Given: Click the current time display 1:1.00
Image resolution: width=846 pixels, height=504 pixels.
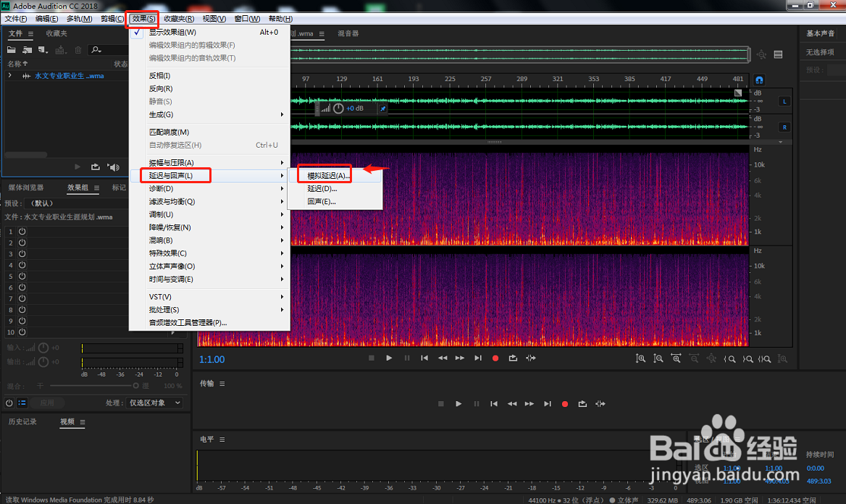Looking at the screenshot, I should click(x=212, y=359).
